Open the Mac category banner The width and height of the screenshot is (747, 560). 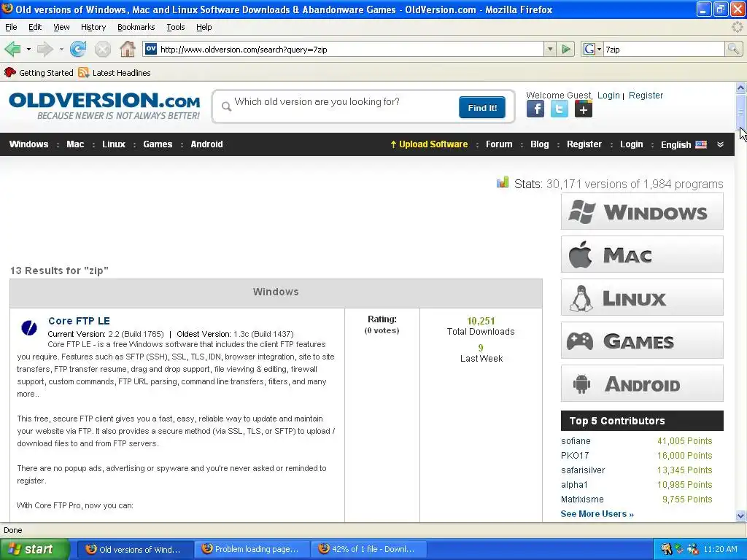coord(642,254)
